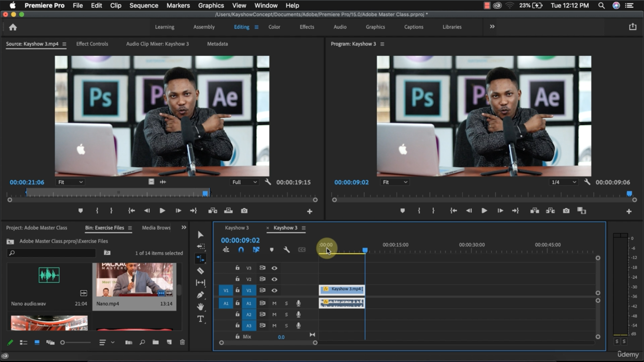The image size is (644, 362).
Task: Toggle lock on the V3 track
Action: (x=237, y=268)
